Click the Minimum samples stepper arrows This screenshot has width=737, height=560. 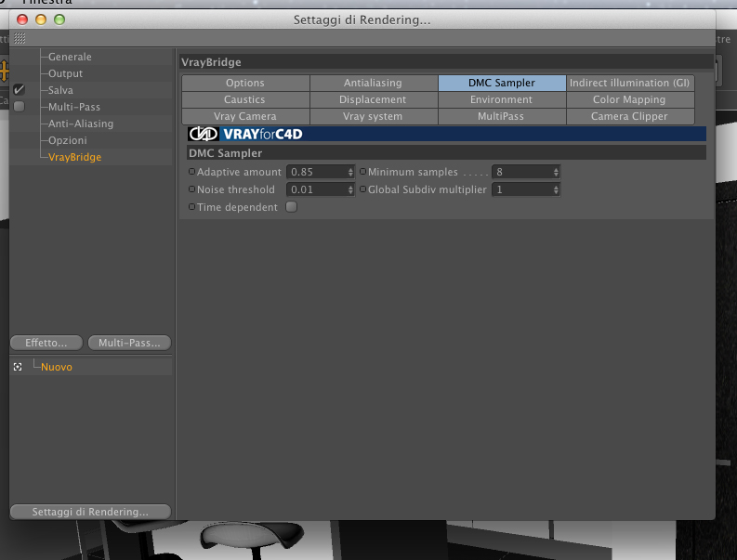coord(556,172)
